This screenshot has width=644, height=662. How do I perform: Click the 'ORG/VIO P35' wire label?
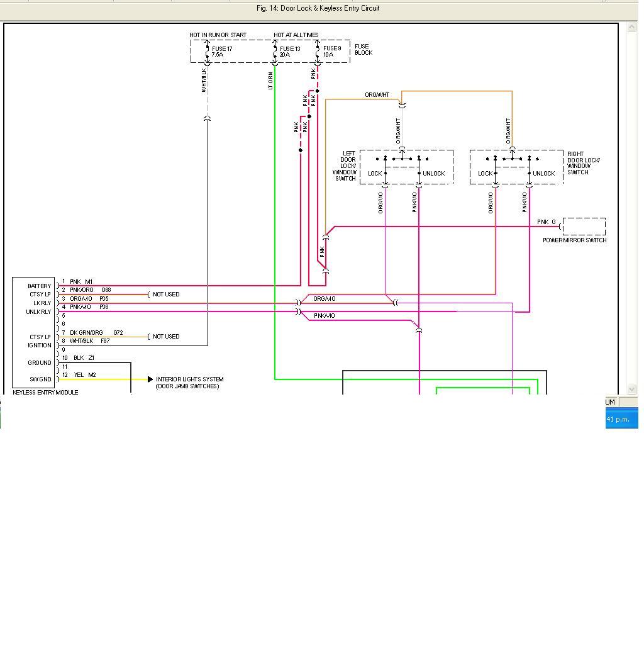[89, 298]
